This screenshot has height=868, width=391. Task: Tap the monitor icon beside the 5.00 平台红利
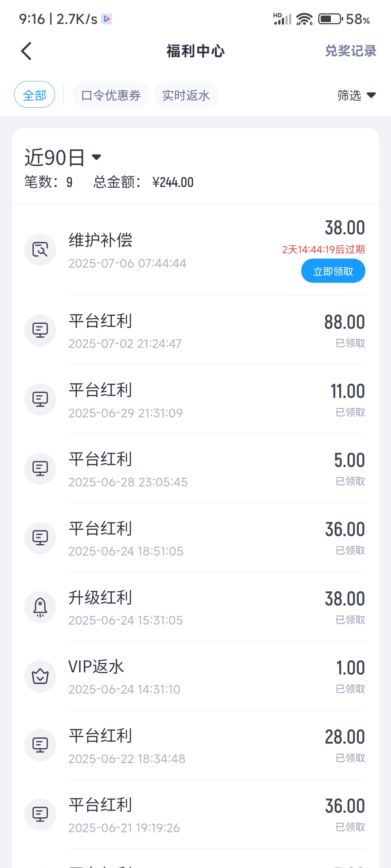40,468
